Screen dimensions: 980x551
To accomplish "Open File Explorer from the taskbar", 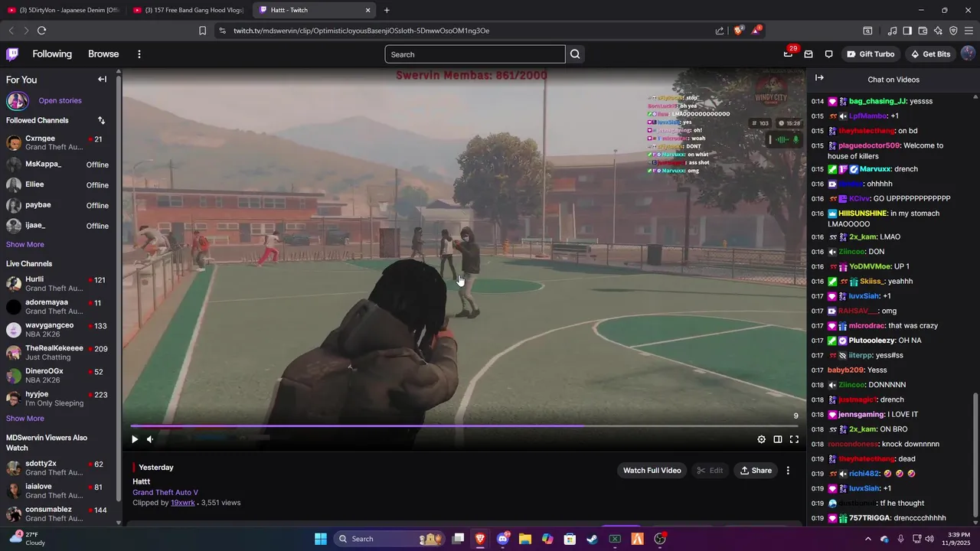I will tap(525, 539).
